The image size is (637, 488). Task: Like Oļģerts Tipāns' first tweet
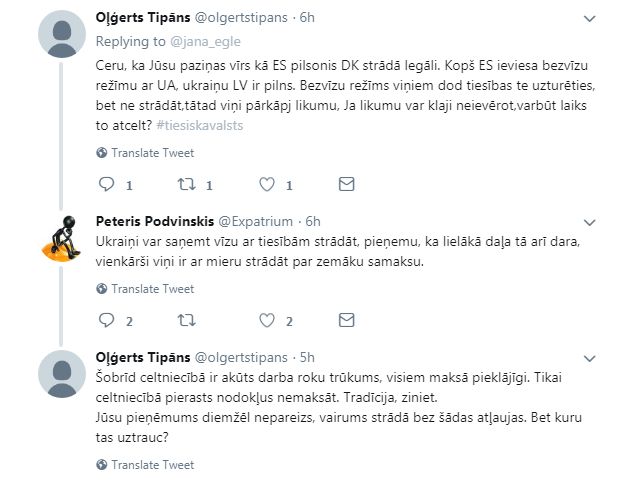click(267, 184)
